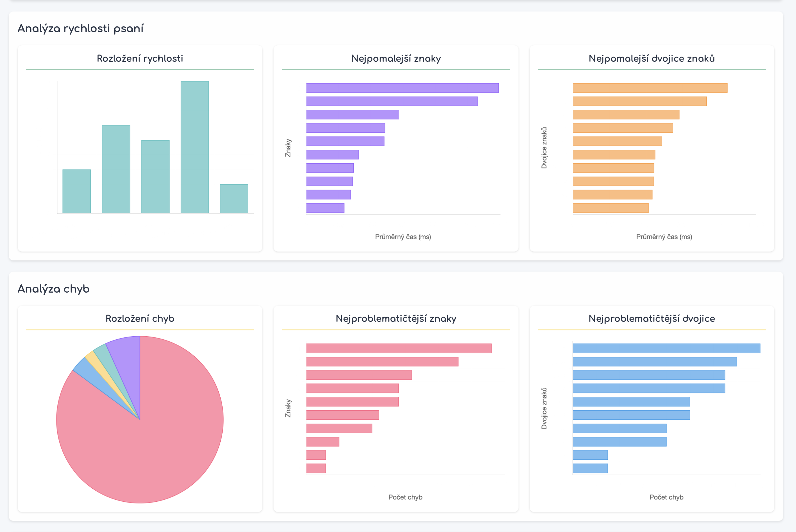The image size is (796, 532).
Task: Select the longest purple bar in Nejpomalejší znaky
Action: tap(402, 88)
